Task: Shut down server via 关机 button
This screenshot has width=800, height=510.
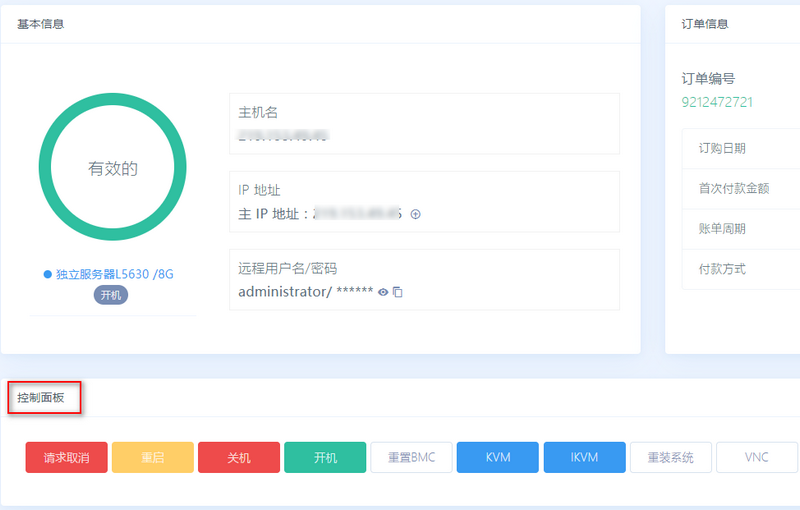Action: click(x=239, y=457)
